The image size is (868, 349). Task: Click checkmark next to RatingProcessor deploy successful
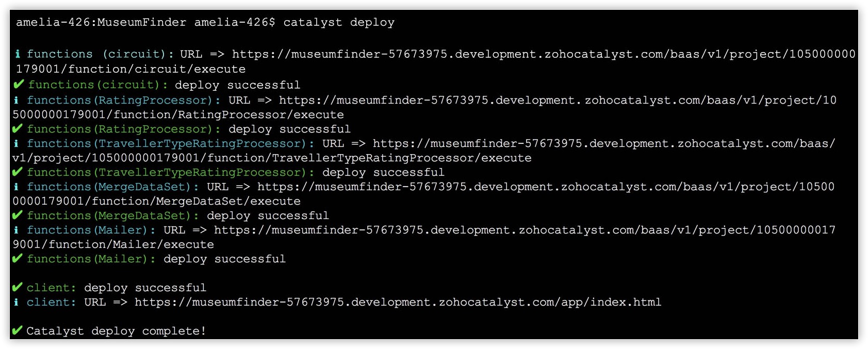coord(18,129)
